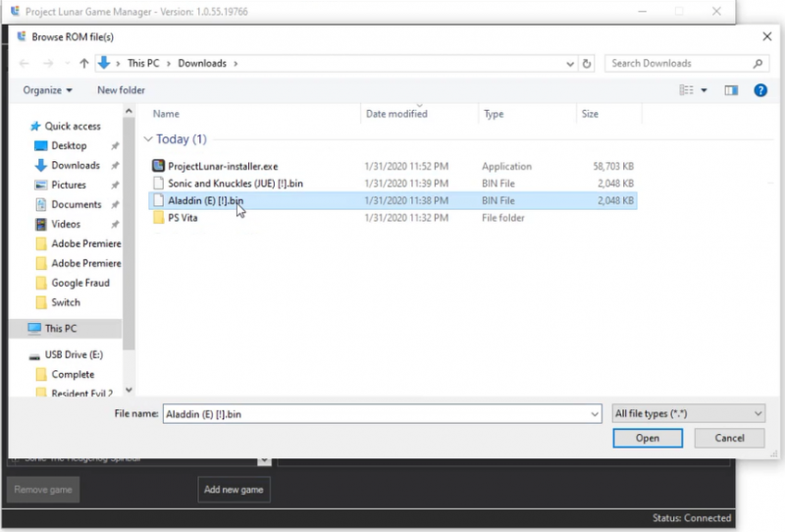Toggle the preview pane

(731, 90)
